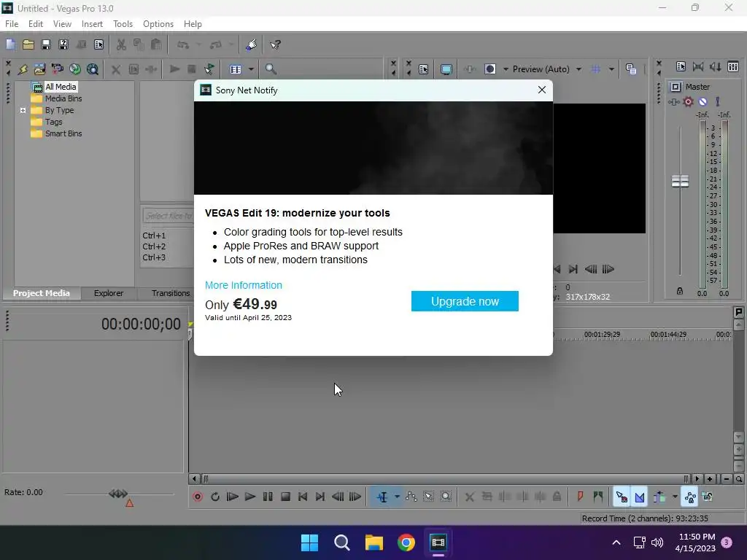Save the project with the floppy icon
Viewport: 747px width, 560px height.
point(46,44)
